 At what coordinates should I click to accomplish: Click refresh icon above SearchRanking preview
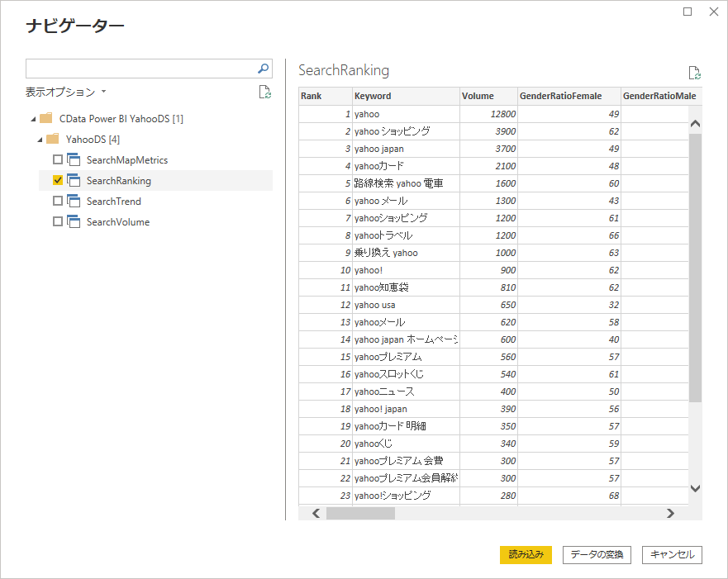(x=694, y=73)
